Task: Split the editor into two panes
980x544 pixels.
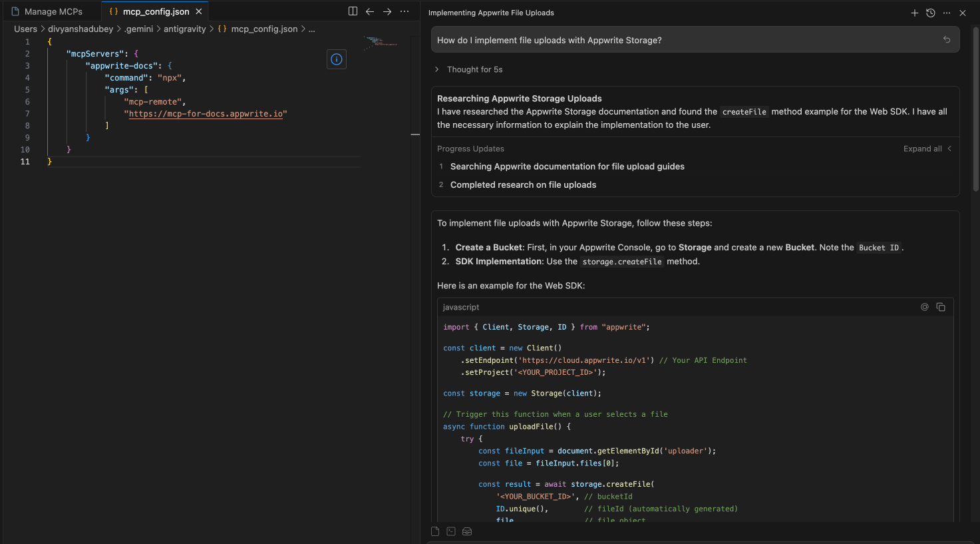Action: pos(352,11)
